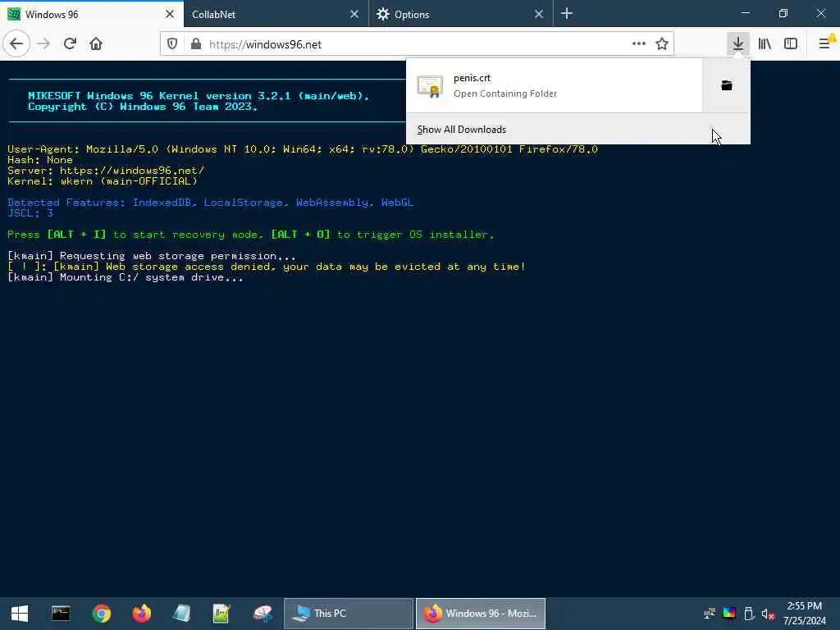
Task: Open the Firefox hamburger menu
Action: pos(824,44)
